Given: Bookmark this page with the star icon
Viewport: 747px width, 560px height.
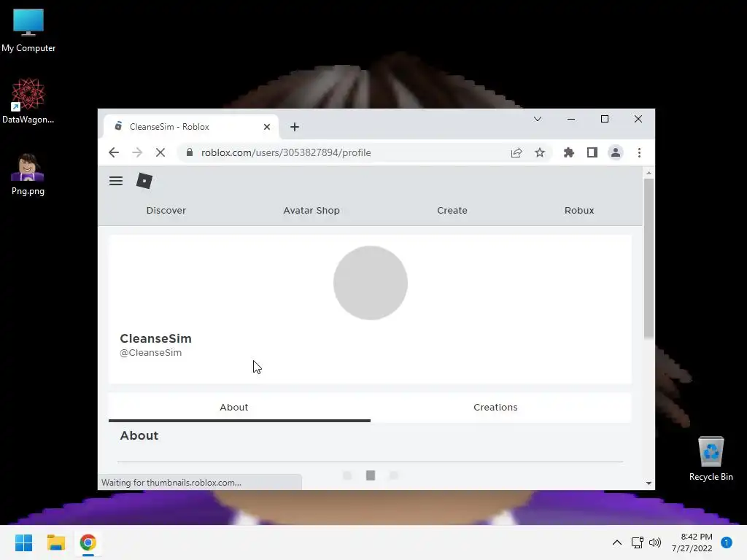Looking at the screenshot, I should coord(540,152).
